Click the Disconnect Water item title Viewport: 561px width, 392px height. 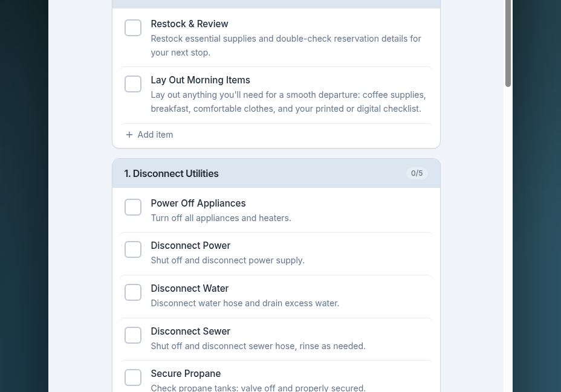click(x=189, y=289)
